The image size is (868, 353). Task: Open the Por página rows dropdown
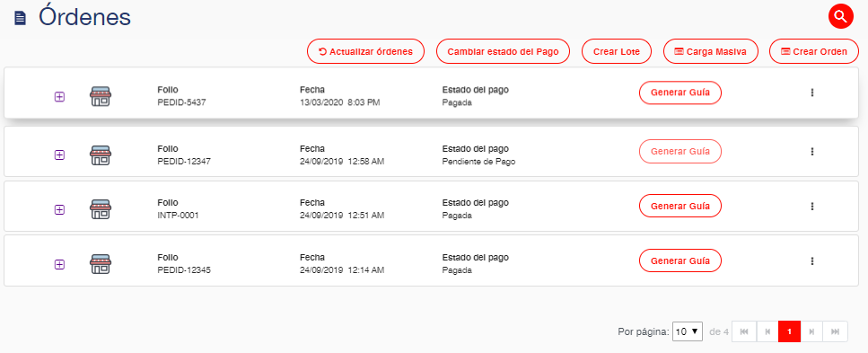tap(687, 331)
